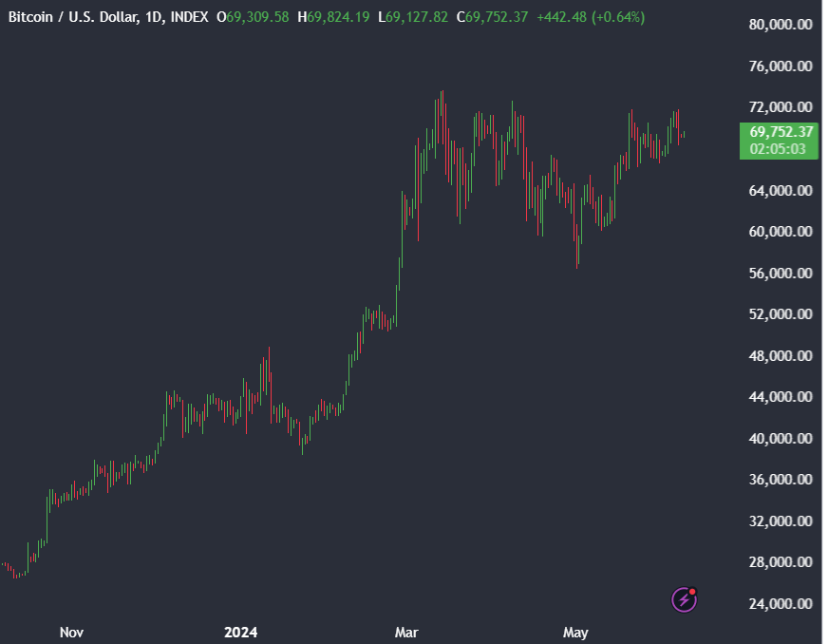The width and height of the screenshot is (828, 644).
Task: Click the 60,000.00 price axis label
Action: coord(781,232)
